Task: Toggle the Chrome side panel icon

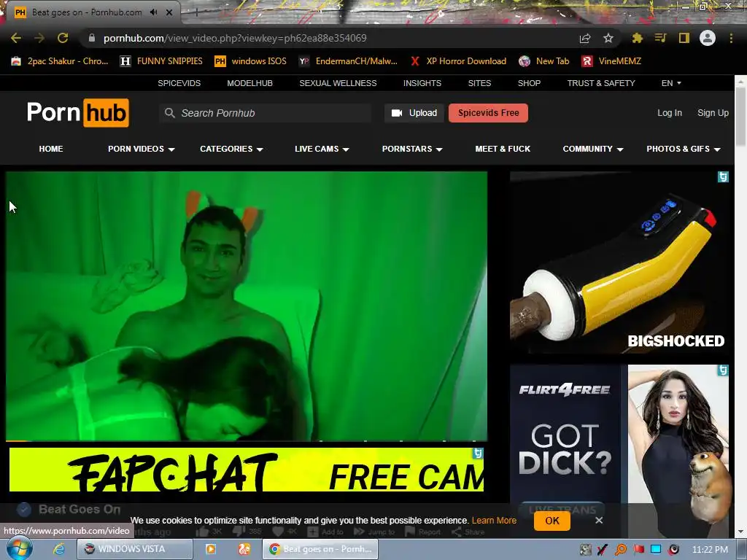Action: (684, 38)
